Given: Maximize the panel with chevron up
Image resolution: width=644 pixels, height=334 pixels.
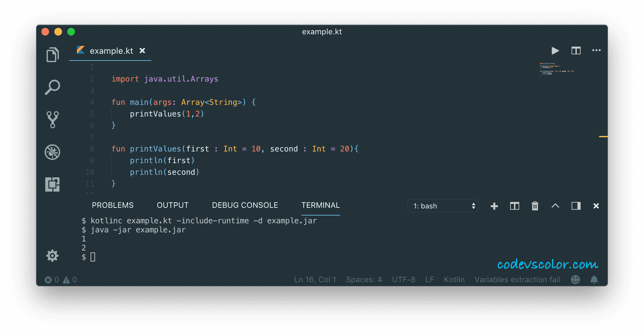Looking at the screenshot, I should click(555, 206).
